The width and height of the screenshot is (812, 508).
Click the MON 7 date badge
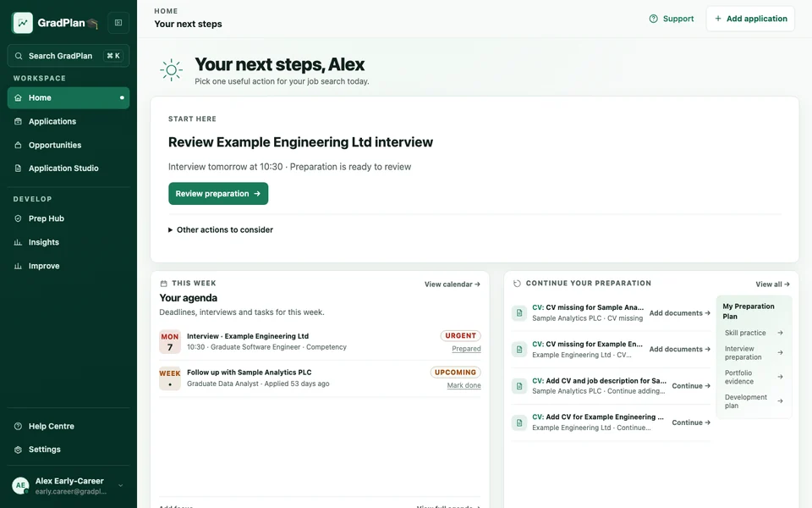[x=170, y=341]
